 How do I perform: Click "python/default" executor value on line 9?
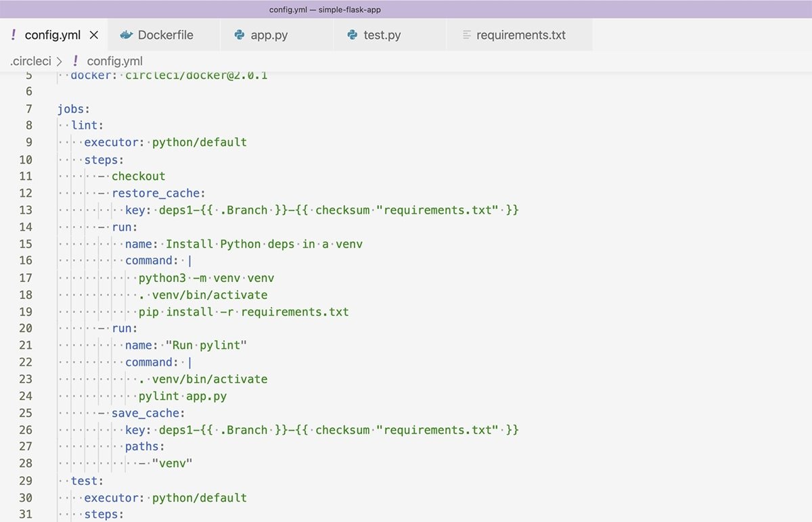click(199, 142)
